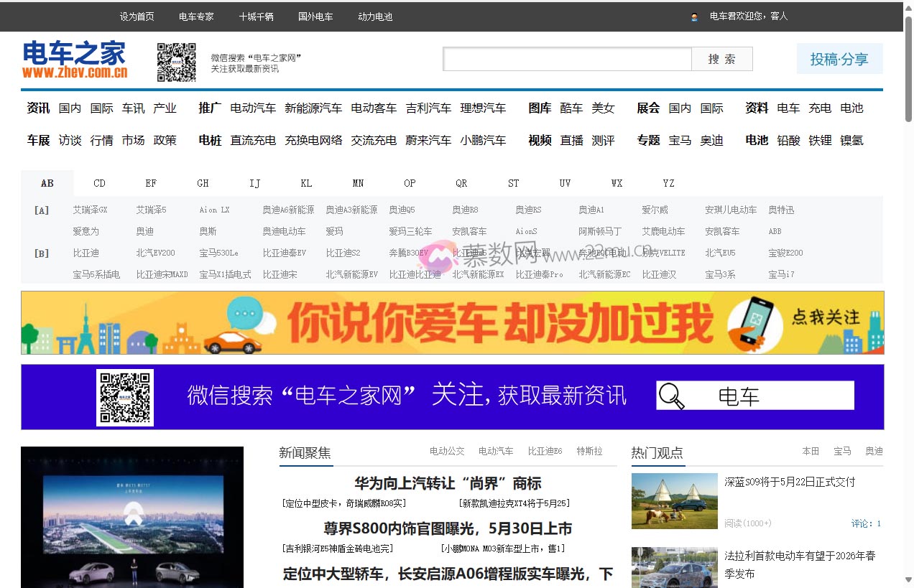The height and width of the screenshot is (588, 914).
Task: Switch to the CD brand tab
Action: (99, 183)
